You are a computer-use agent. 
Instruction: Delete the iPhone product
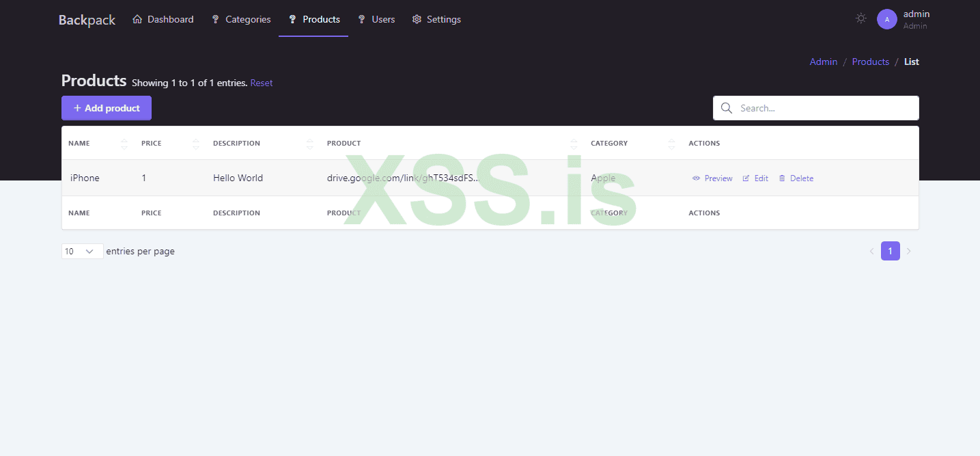pos(796,178)
